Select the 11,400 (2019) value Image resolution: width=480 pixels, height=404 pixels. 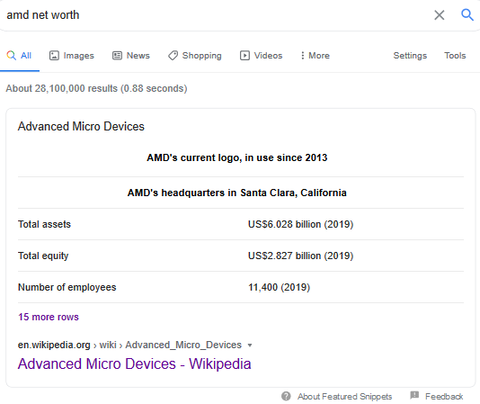[279, 287]
